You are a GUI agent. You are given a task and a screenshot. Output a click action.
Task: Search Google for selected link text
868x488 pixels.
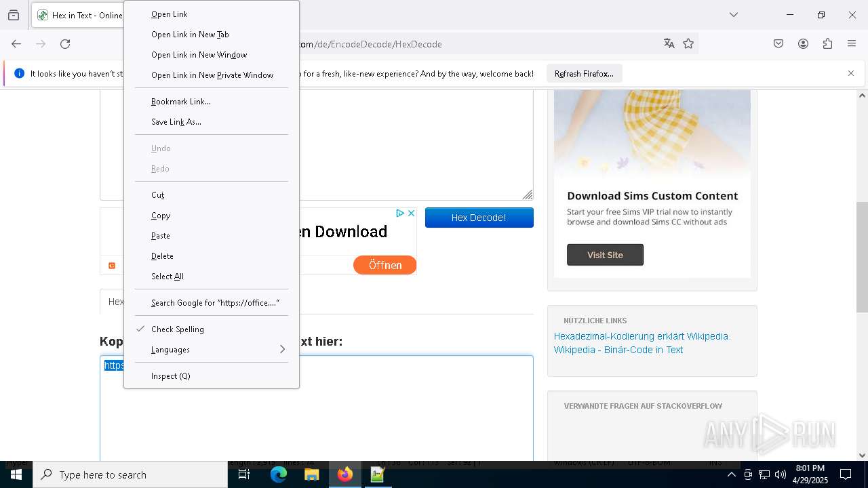pos(212,303)
